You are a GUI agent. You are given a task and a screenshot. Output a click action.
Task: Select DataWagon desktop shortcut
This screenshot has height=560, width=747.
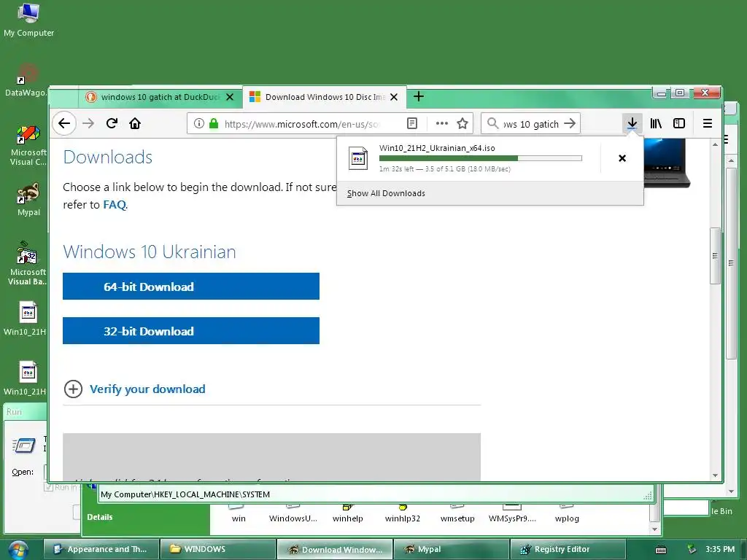tap(26, 81)
